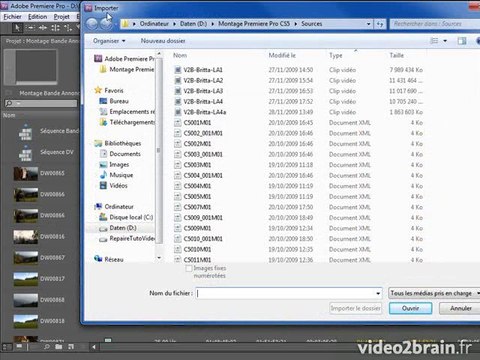Open the Tous les médias pris en charge dropdown

pos(434,293)
